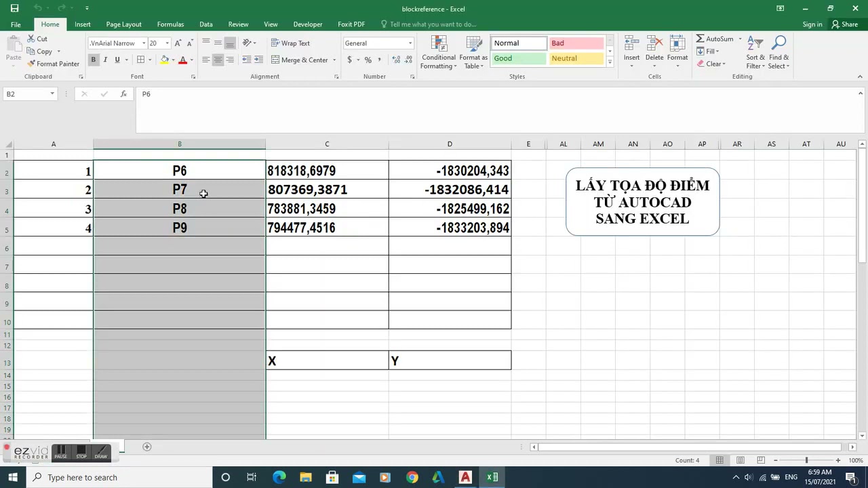The height and width of the screenshot is (488, 868).
Task: Click the Decrease Indent icon
Action: (x=247, y=60)
